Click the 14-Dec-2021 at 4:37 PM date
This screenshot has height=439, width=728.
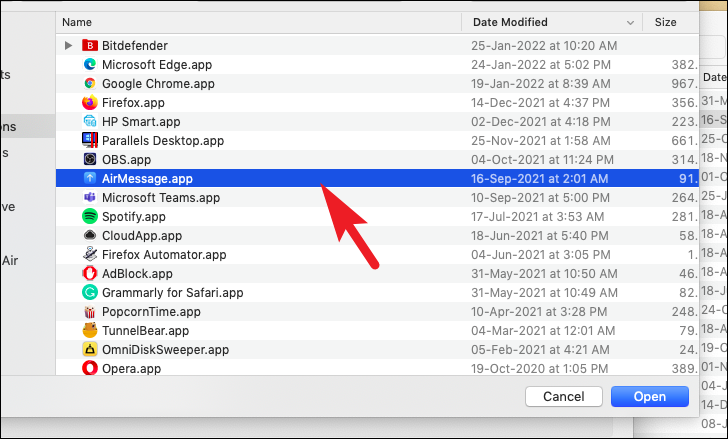[540, 103]
